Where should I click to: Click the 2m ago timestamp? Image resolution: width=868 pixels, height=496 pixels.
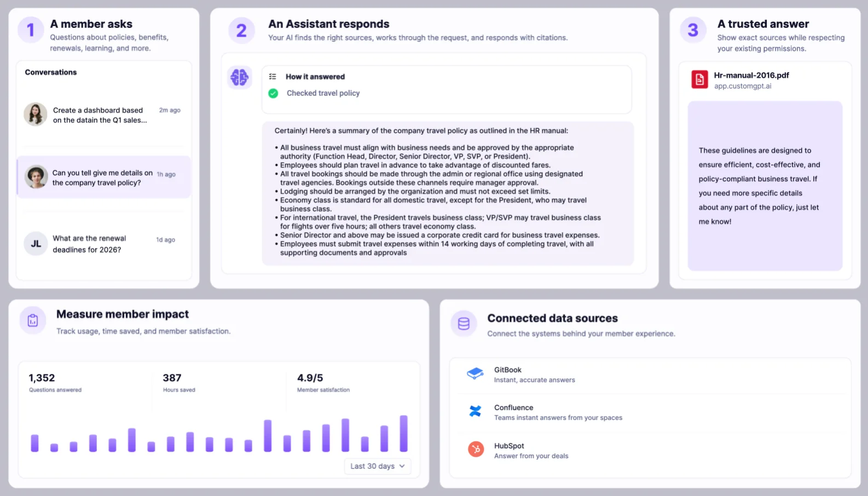(170, 111)
